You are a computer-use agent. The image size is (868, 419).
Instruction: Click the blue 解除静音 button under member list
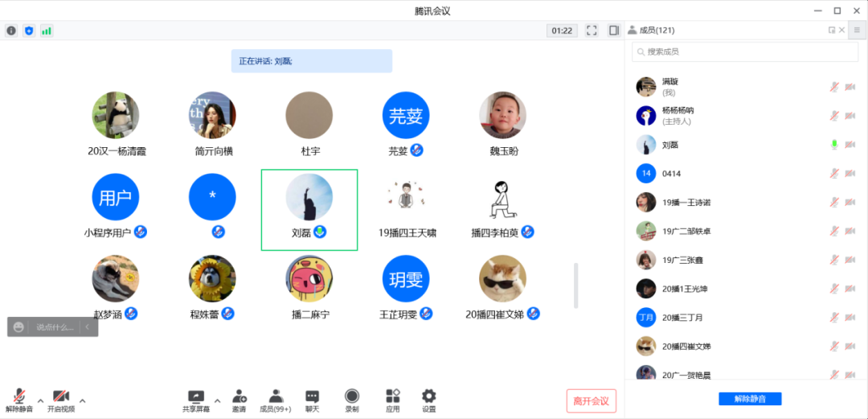[x=749, y=399]
